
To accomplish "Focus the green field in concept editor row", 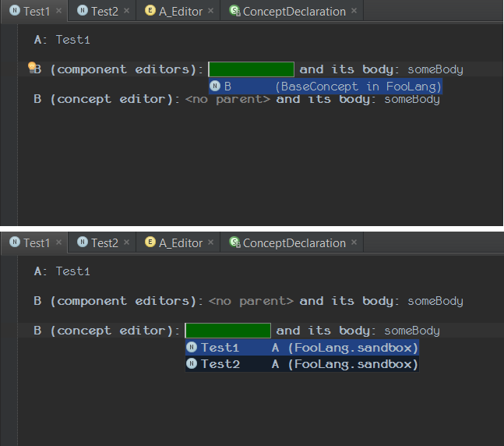I will tap(227, 331).
